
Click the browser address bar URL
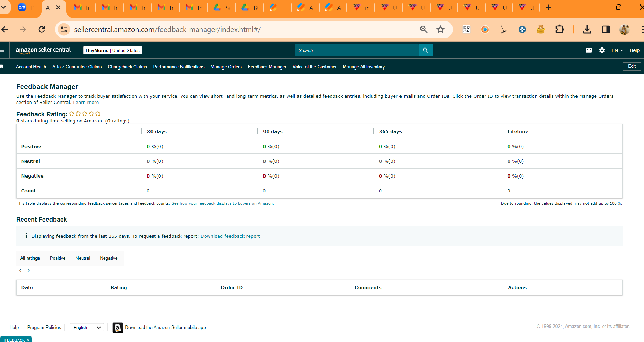167,30
